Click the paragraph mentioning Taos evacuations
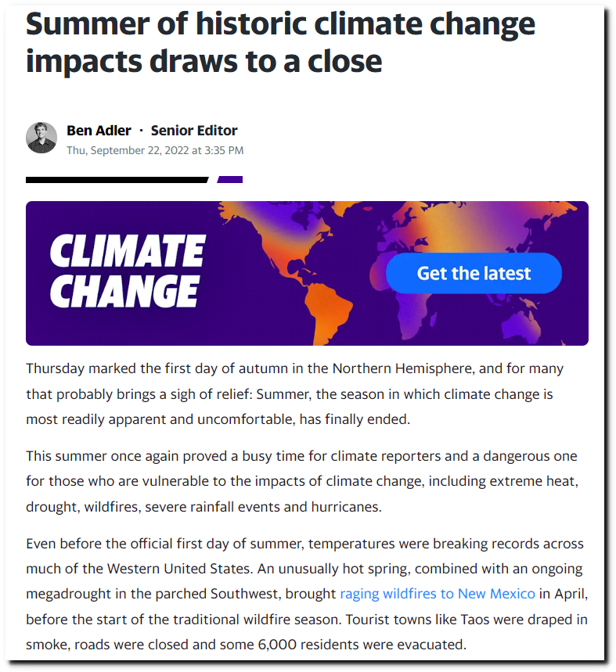 point(307,594)
